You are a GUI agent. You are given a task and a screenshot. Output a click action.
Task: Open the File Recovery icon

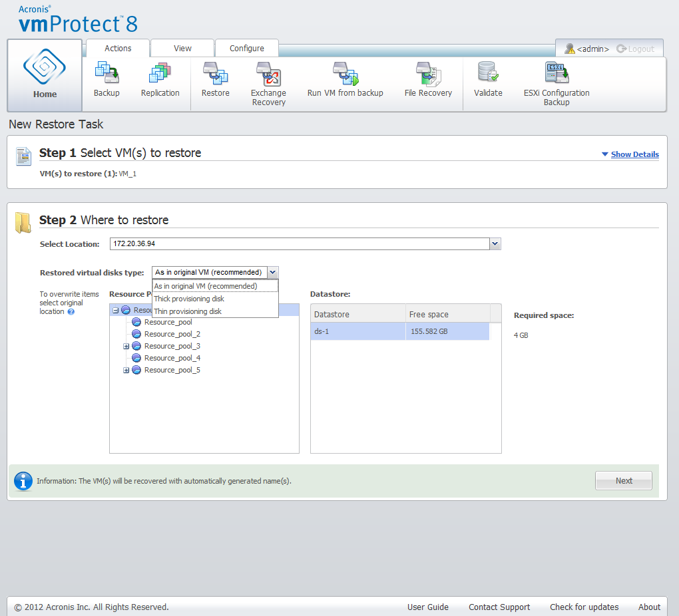[428, 74]
